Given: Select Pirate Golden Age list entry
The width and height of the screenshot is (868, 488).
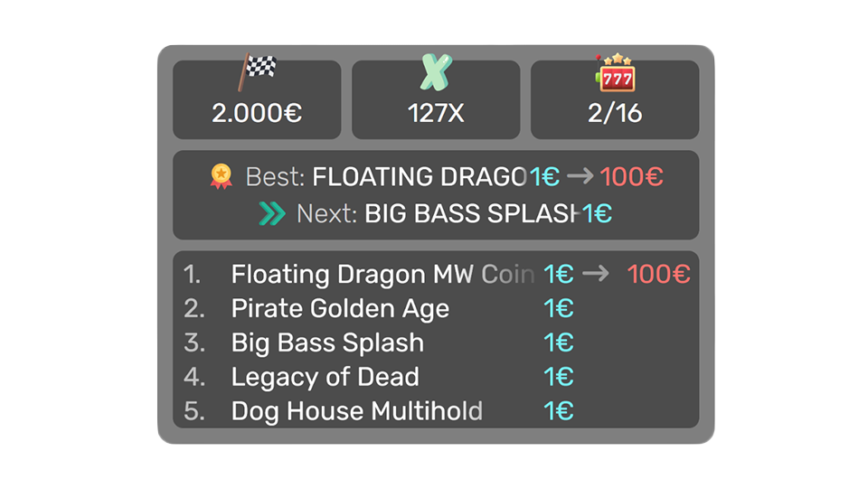Looking at the screenshot, I should [x=340, y=308].
